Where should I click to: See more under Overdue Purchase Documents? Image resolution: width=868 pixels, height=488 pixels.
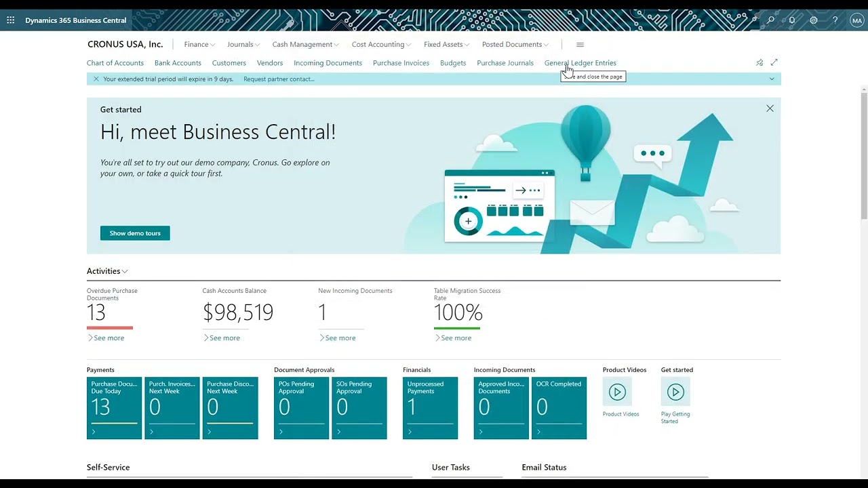tap(106, 338)
